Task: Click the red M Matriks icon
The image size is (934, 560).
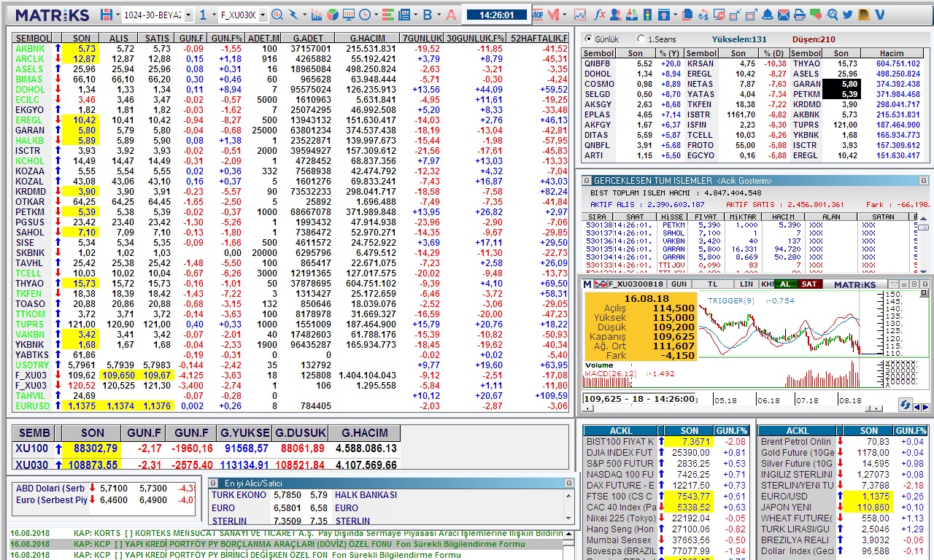Action: point(554,15)
